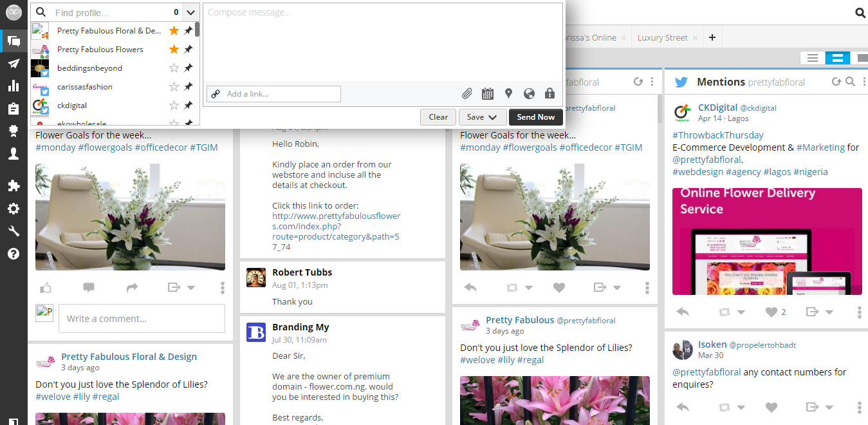Open Assignments clipboard icon in sidebar
Screen dimensions: 868x425
coord(14,109)
